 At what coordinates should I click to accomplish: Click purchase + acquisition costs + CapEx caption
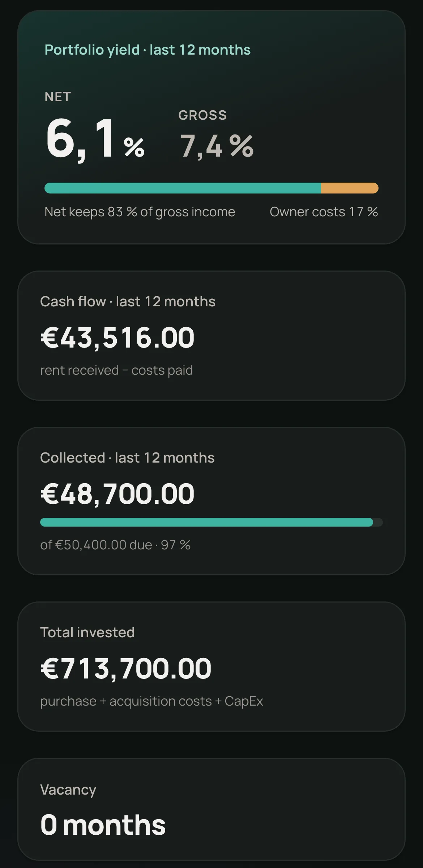click(151, 701)
